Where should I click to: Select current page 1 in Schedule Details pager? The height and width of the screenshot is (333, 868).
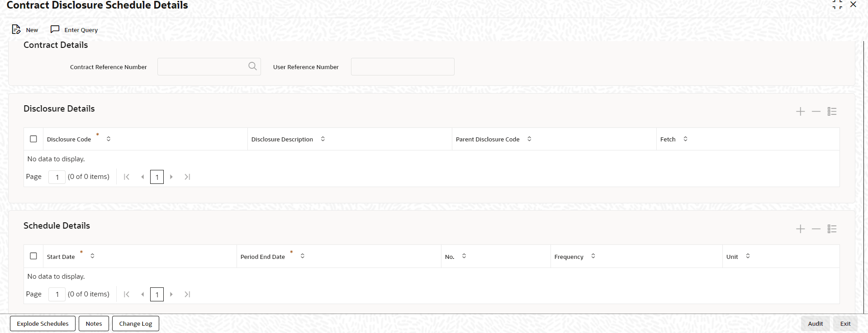pos(157,294)
